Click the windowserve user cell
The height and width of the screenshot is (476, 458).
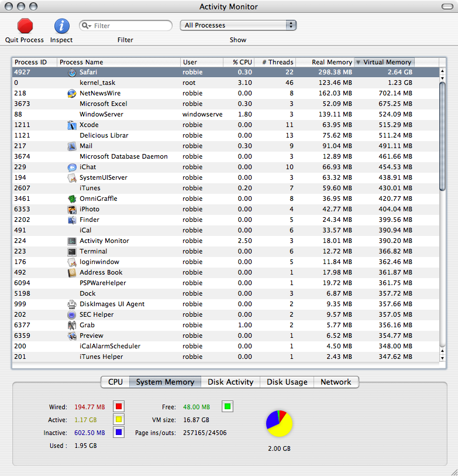(x=202, y=114)
